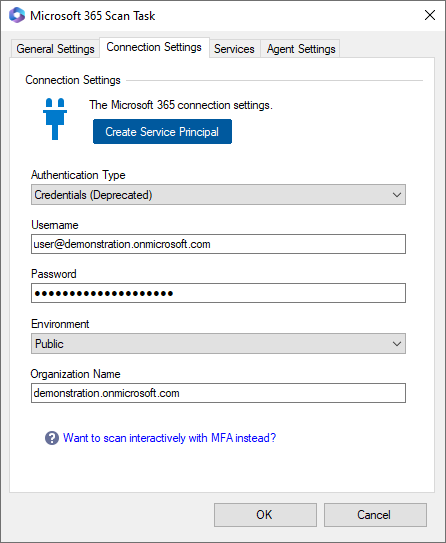
Task: Go to the Agent Settings tab
Action: (301, 49)
